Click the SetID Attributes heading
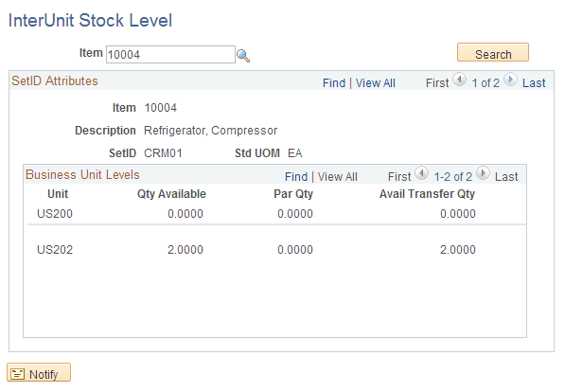Viewport: 565px width, 392px height. coord(55,80)
